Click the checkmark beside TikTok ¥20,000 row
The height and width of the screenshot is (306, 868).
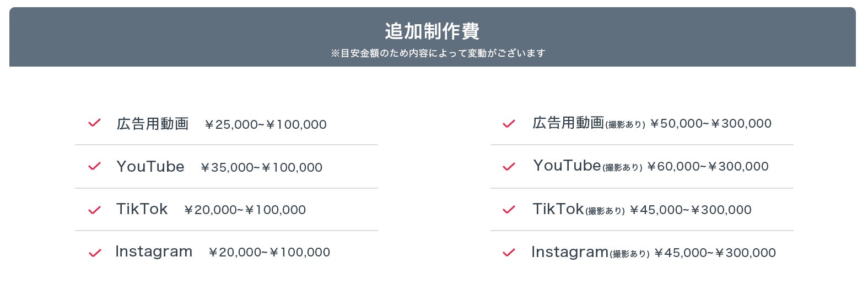(94, 210)
